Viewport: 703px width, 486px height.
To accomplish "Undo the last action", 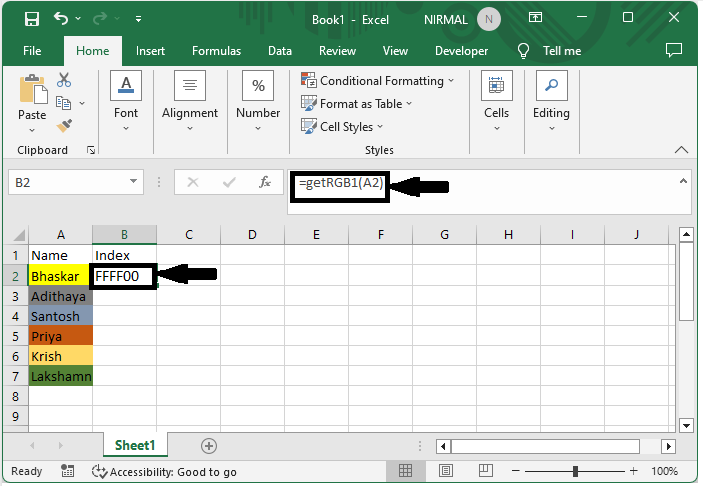I will coord(61,18).
